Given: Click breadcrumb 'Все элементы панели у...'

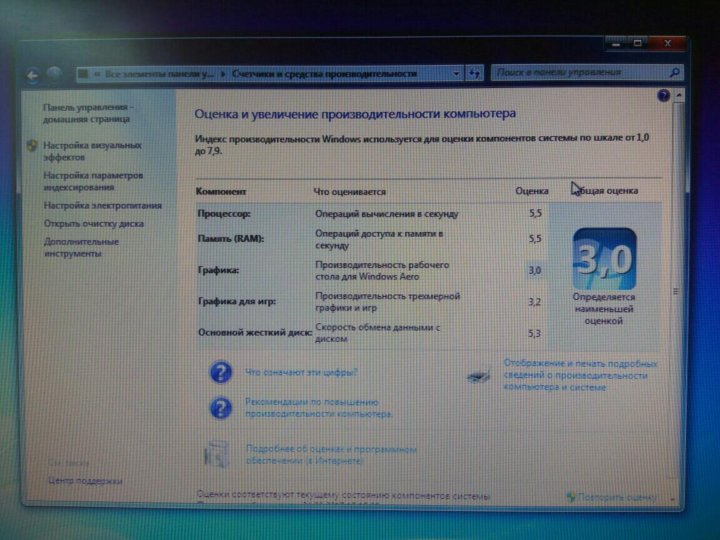Looking at the screenshot, I should point(159,74).
